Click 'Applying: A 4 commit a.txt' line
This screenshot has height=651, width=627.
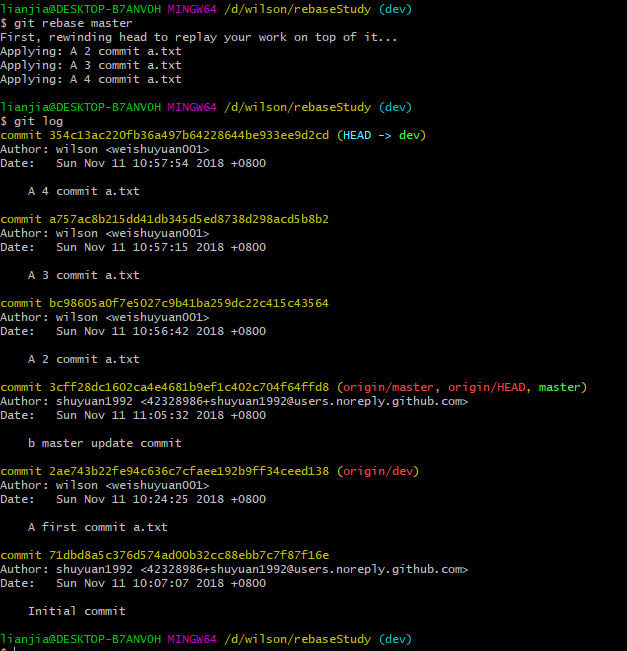pos(91,79)
